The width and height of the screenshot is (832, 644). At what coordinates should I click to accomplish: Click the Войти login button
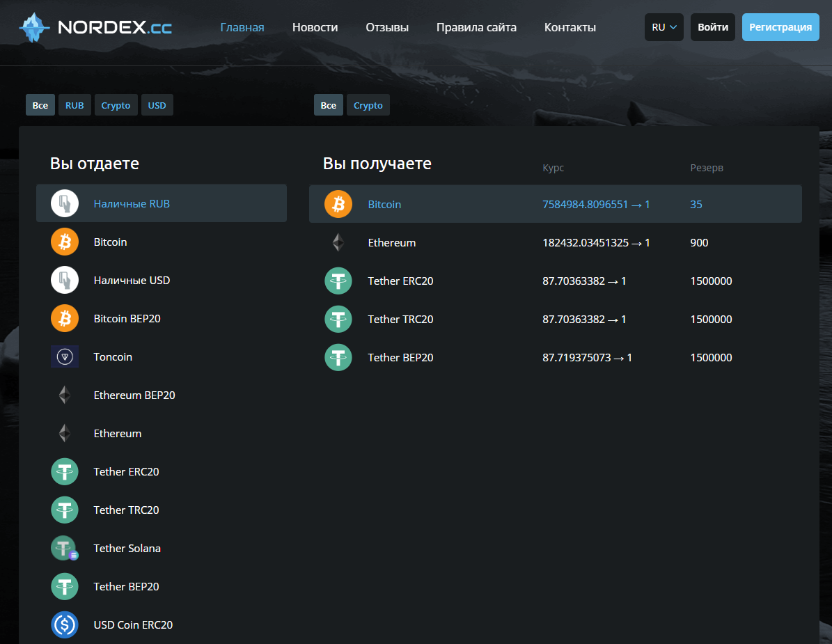coord(712,27)
